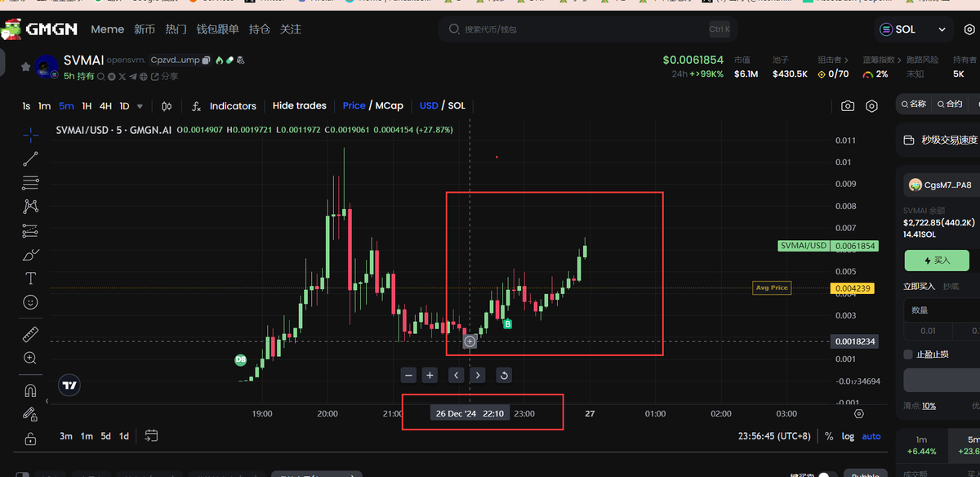Toggle the magnet snap mode
Screen dimensions: 980x477
[30, 390]
